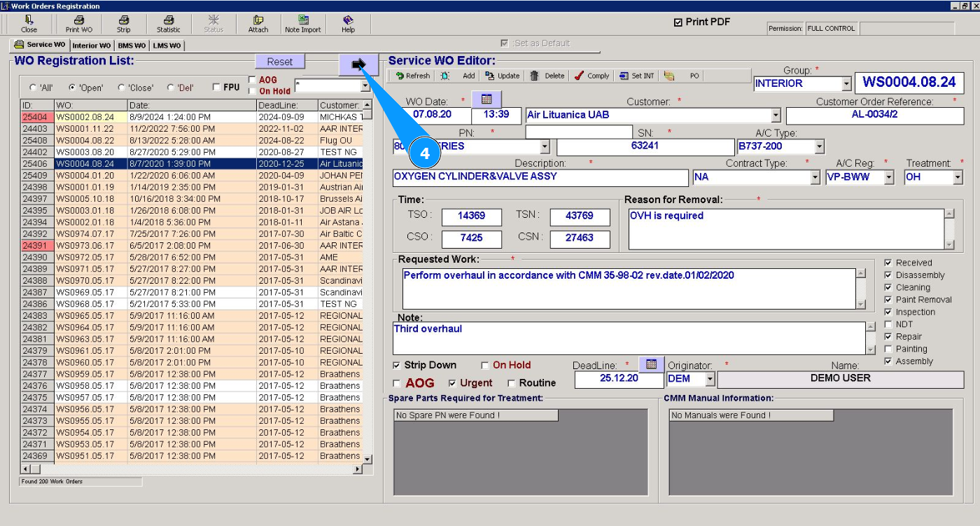
Task: Click the Delete trash icon in editor
Action: coord(535,76)
